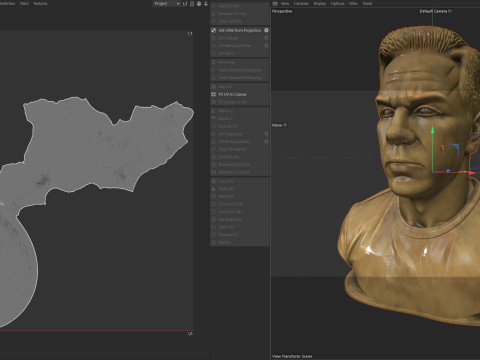Choose Boundary to Quad

click(x=240, y=172)
